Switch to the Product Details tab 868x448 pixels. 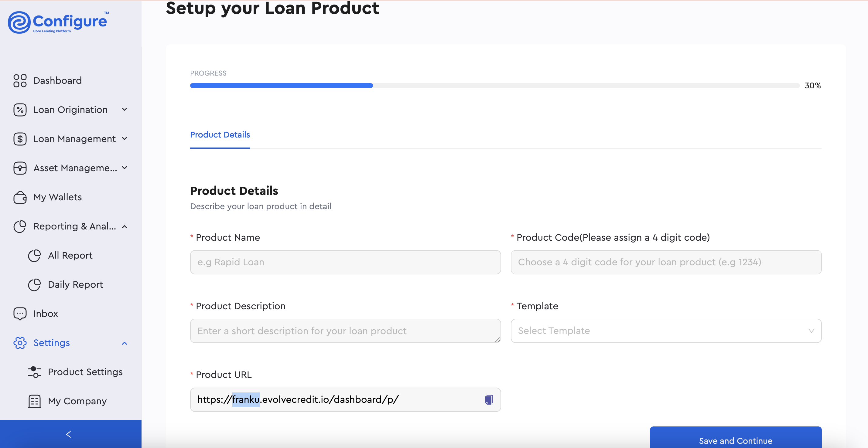pos(220,134)
